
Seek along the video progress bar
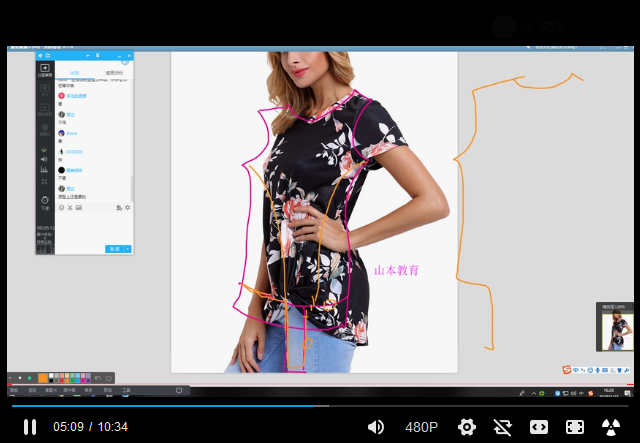coord(320,406)
